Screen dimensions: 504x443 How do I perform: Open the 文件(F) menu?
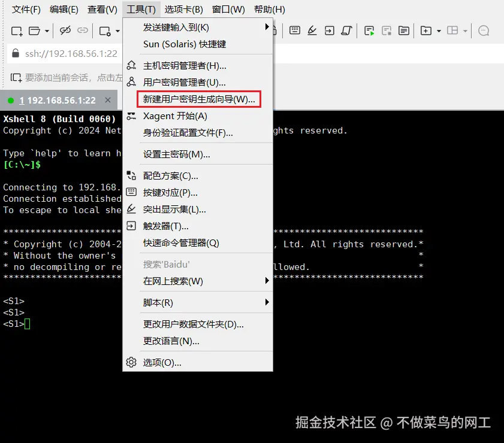click(26, 10)
